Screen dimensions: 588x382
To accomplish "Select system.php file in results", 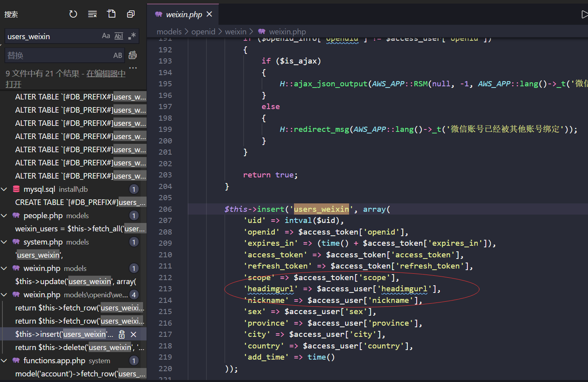I will 73,242.
